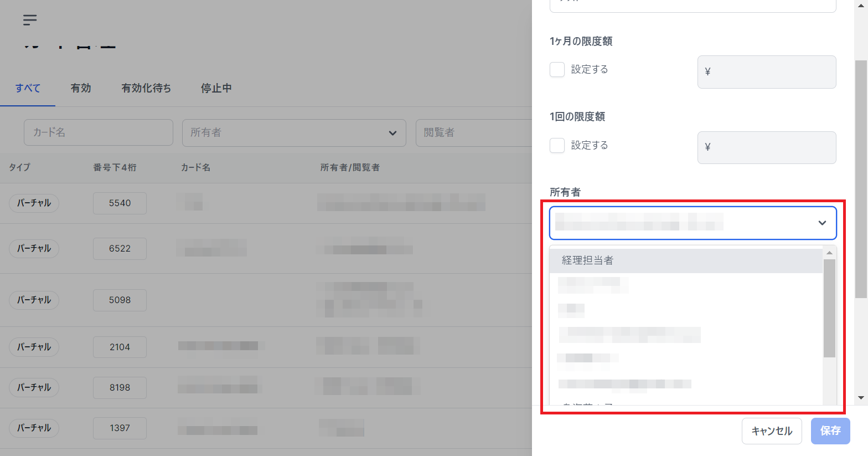Click the 番号下4桁 column header
The image size is (868, 456).
tap(115, 167)
